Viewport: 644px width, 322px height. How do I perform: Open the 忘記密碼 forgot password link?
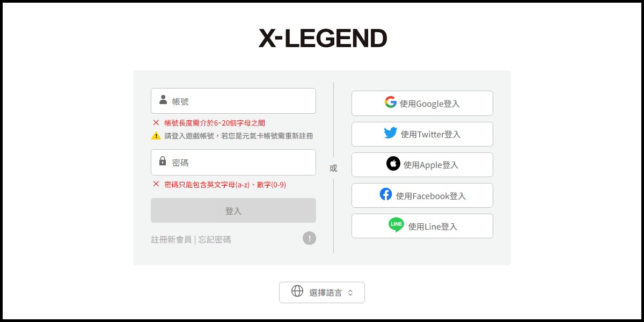[215, 239]
